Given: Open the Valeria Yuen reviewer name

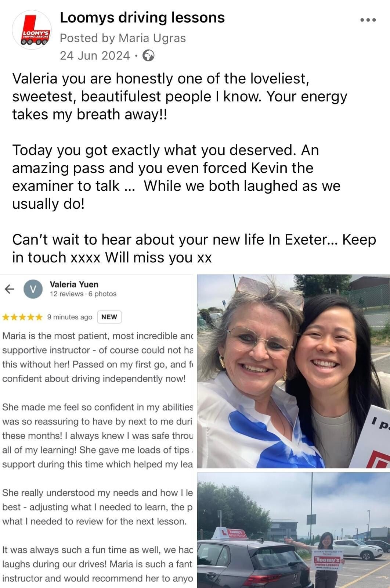Looking at the screenshot, I should pyautogui.click(x=74, y=284).
